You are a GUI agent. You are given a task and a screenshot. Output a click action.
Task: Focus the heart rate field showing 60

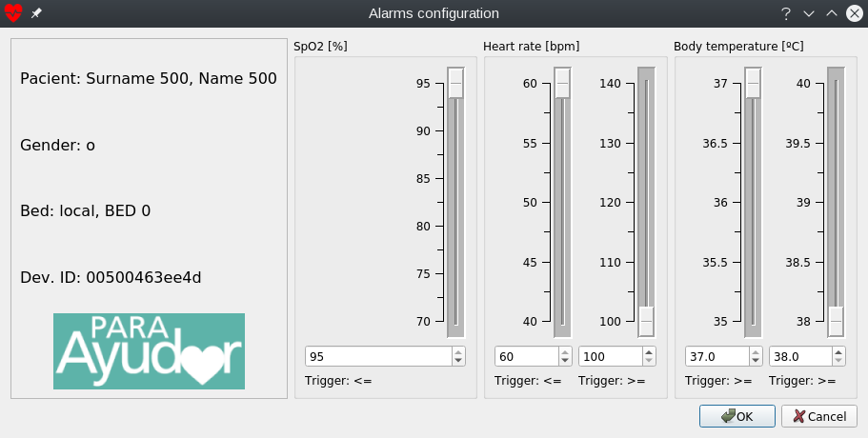point(527,357)
